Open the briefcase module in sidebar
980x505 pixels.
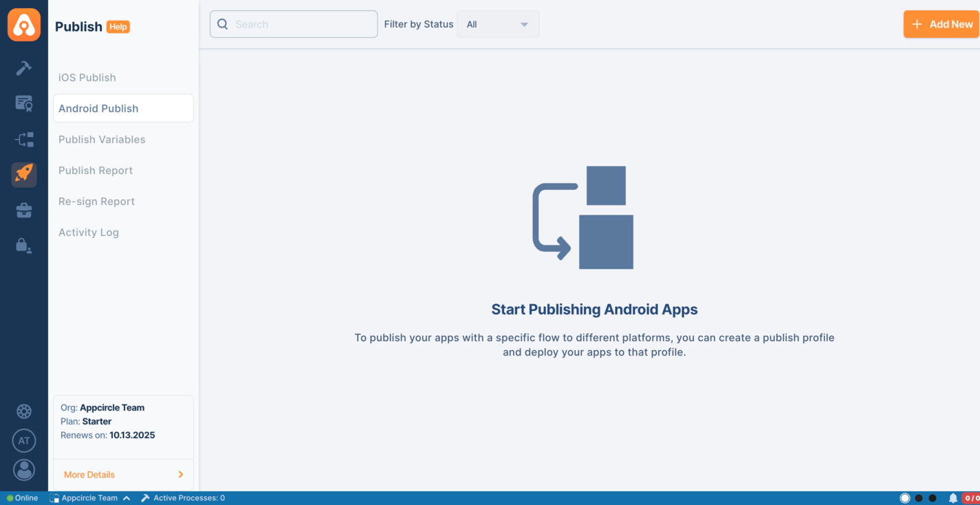(x=24, y=211)
